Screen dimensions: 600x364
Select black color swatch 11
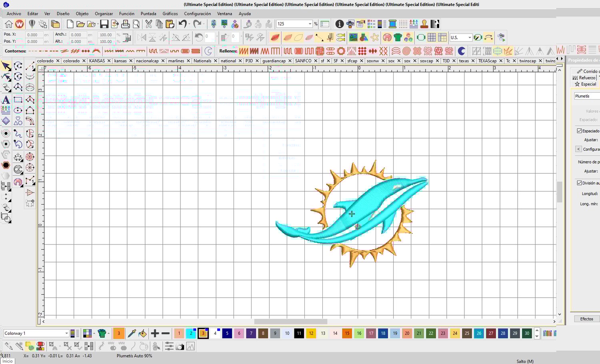pyautogui.click(x=299, y=333)
